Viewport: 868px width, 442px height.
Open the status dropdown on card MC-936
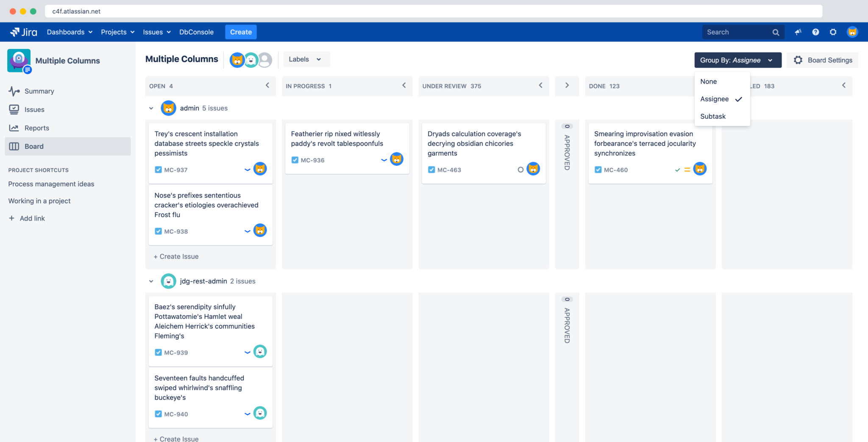pyautogui.click(x=384, y=160)
